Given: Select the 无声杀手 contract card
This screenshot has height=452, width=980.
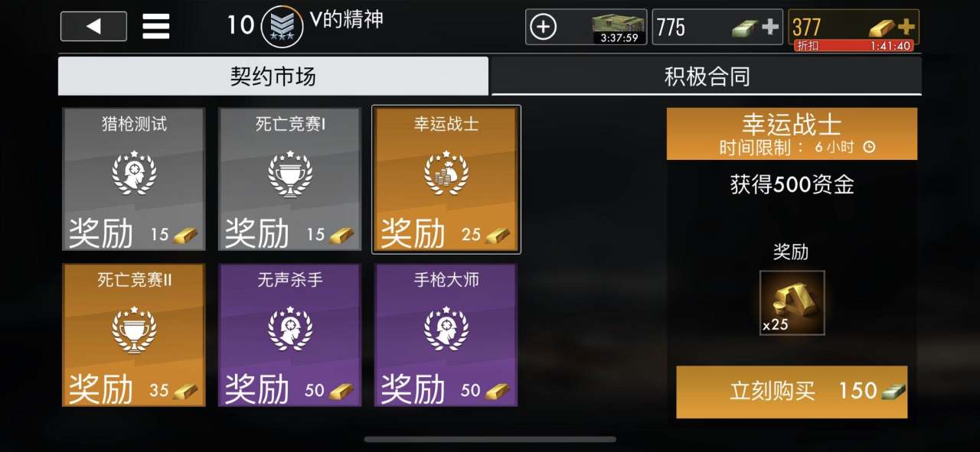Looking at the screenshot, I should pyautogui.click(x=290, y=335).
